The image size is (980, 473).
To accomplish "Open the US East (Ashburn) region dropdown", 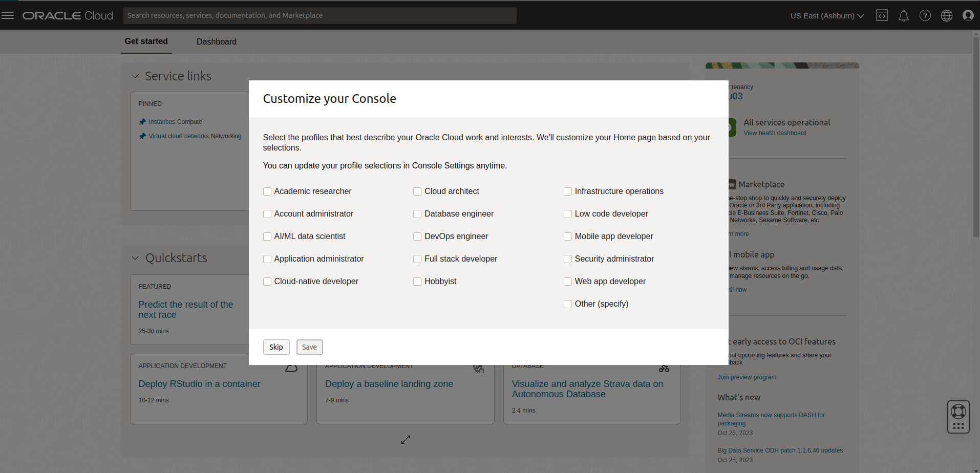I will tap(827, 16).
